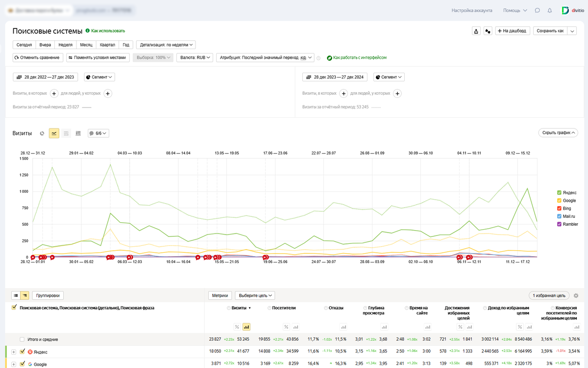Click the export/share report icon
Viewport: 588px width, 368px height.
476,30
